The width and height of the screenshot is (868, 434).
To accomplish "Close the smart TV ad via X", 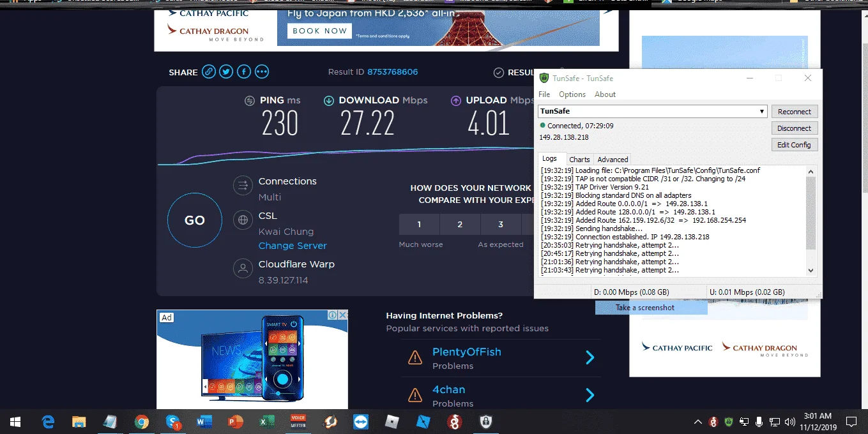I will (343, 315).
